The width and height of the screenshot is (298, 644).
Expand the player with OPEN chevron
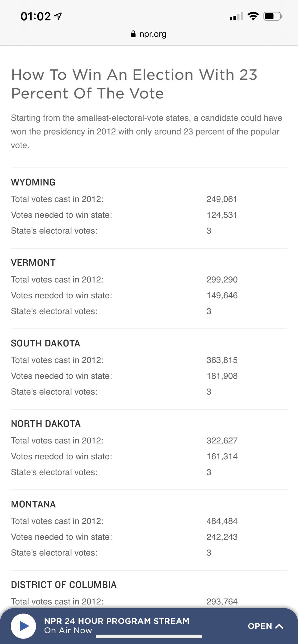[x=265, y=626]
